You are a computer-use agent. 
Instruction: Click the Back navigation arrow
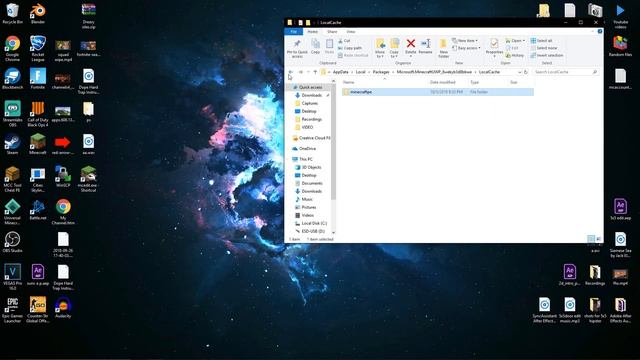[291, 72]
